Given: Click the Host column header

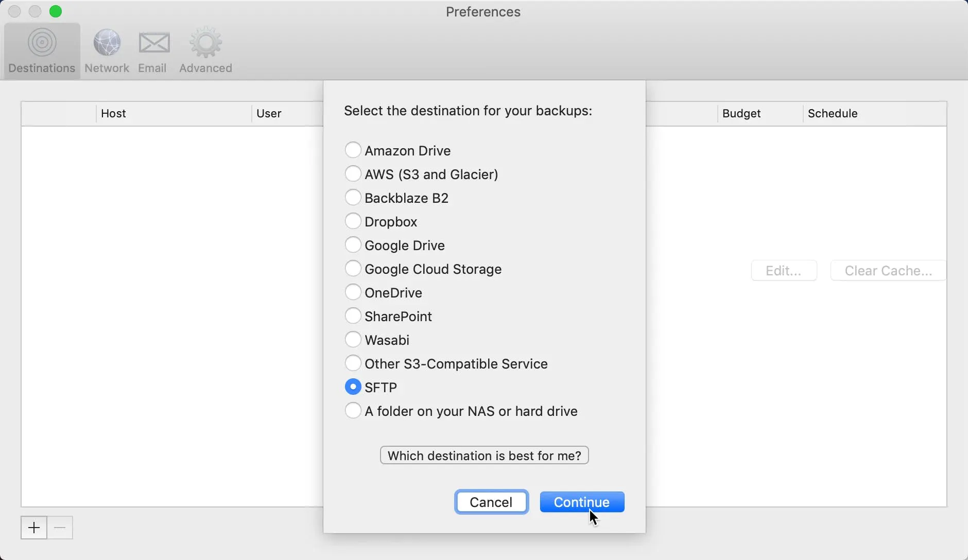Looking at the screenshot, I should [174, 113].
